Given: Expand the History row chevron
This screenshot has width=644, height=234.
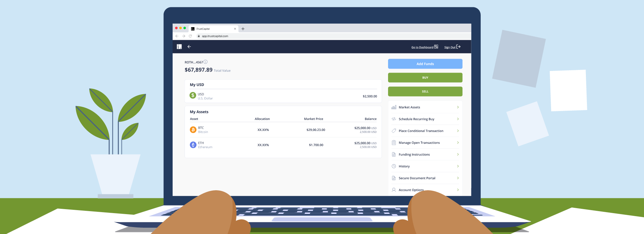Looking at the screenshot, I should [x=458, y=166].
